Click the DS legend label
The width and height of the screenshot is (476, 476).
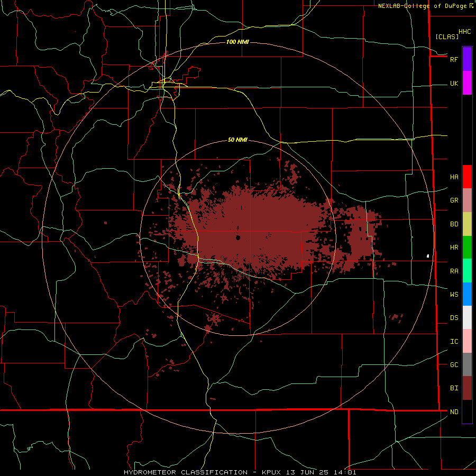[x=454, y=318]
